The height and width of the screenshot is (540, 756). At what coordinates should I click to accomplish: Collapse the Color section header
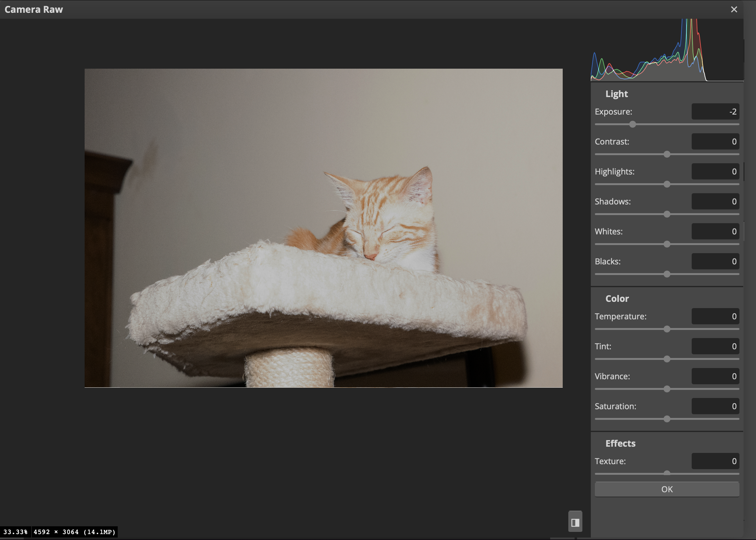(x=617, y=299)
